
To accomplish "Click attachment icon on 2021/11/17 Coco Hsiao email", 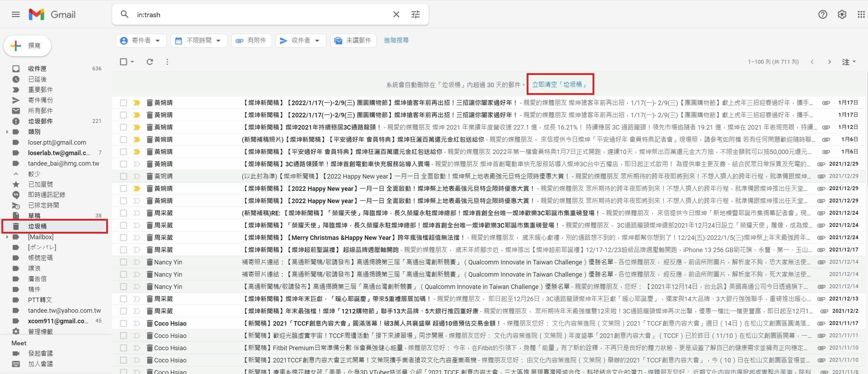I will [x=821, y=324].
